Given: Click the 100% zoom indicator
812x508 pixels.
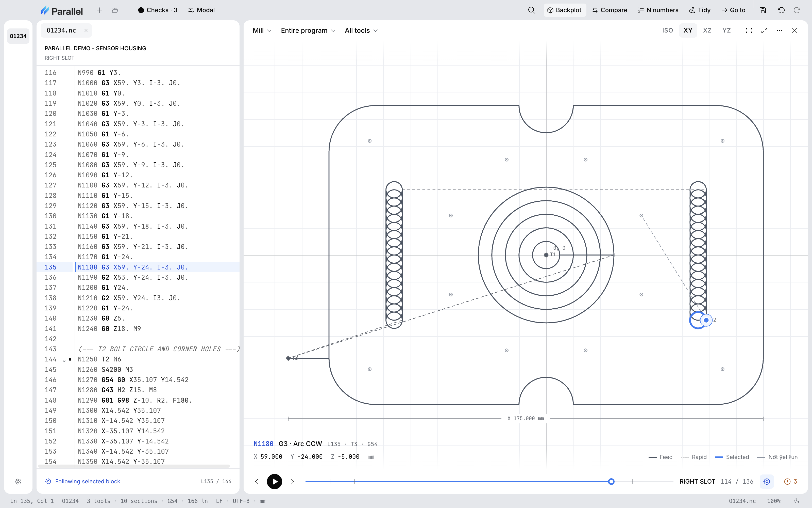Looking at the screenshot, I should [773, 501].
